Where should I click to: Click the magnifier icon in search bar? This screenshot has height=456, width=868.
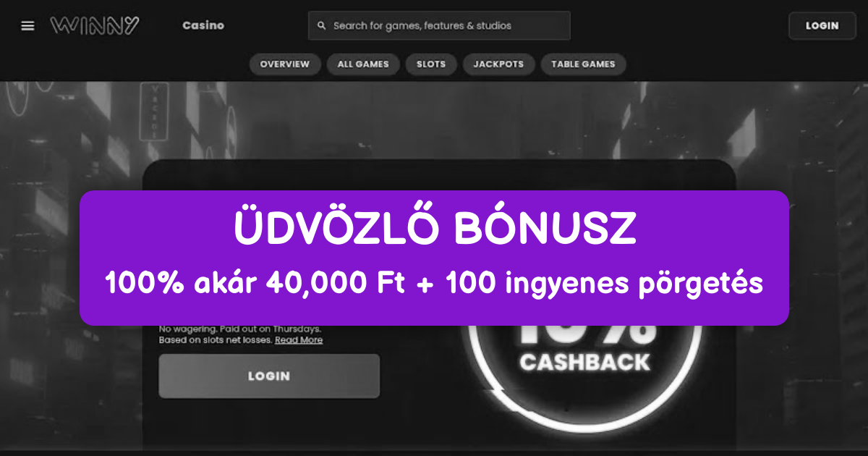tap(322, 25)
